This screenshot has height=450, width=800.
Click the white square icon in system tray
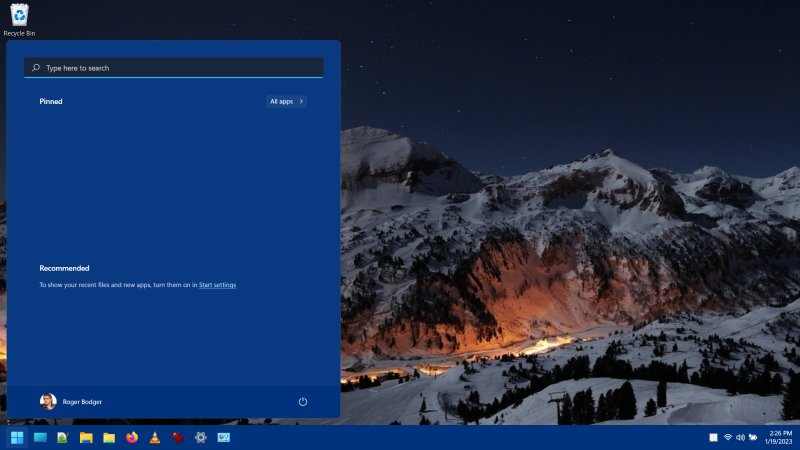click(x=713, y=437)
